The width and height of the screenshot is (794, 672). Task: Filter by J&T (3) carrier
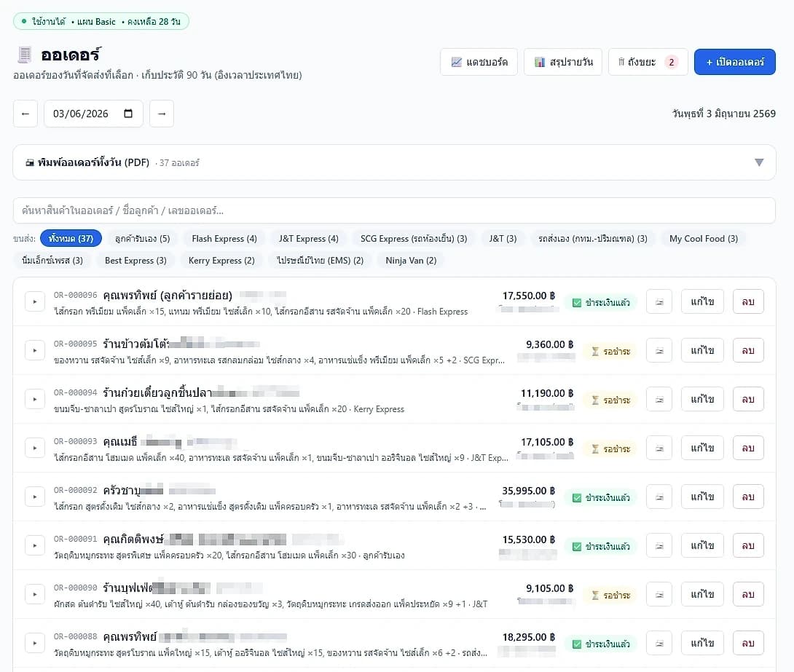tap(503, 238)
